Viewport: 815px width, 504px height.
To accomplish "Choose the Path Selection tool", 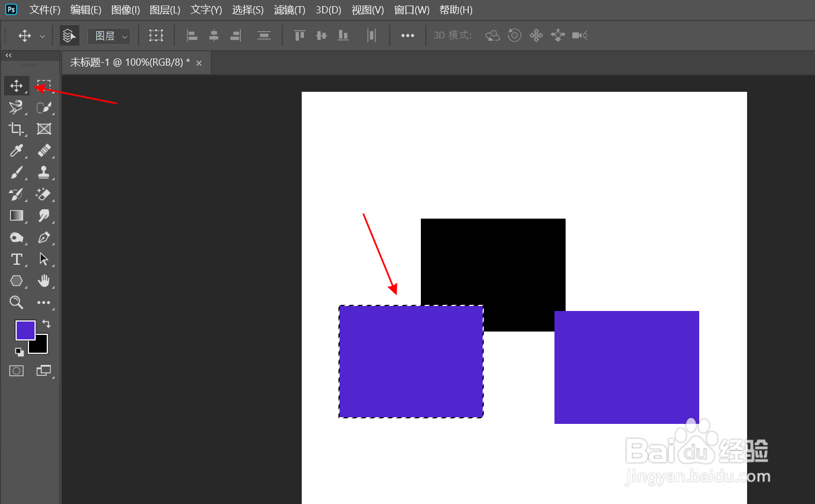I will click(x=44, y=259).
